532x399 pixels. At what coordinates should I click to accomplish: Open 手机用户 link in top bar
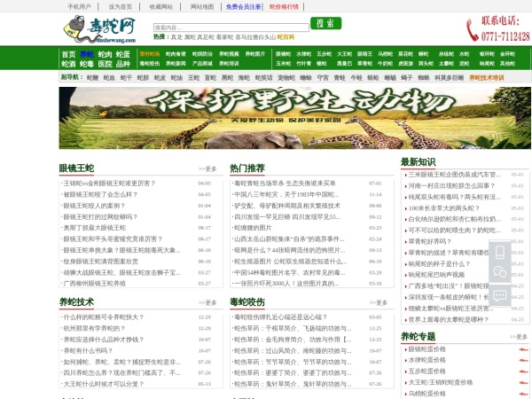(x=79, y=7)
